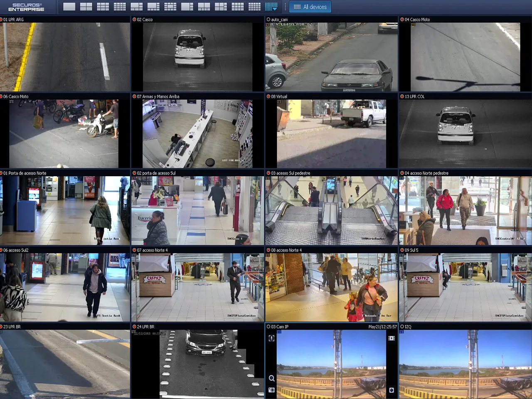Open digital zoom magnifier on 03 Cam IP
Viewport: 532px width, 399px height.
pos(271,378)
